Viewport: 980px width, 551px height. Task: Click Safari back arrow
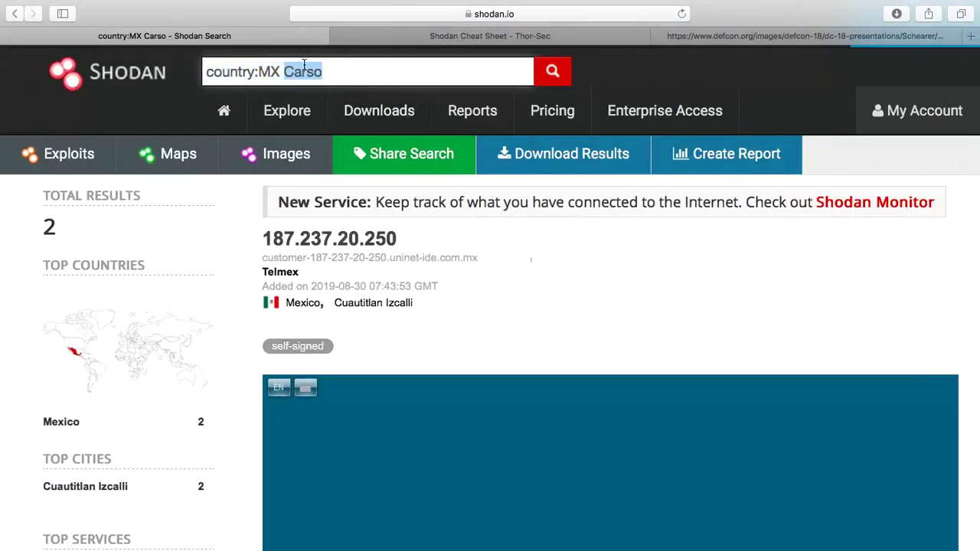tap(15, 13)
